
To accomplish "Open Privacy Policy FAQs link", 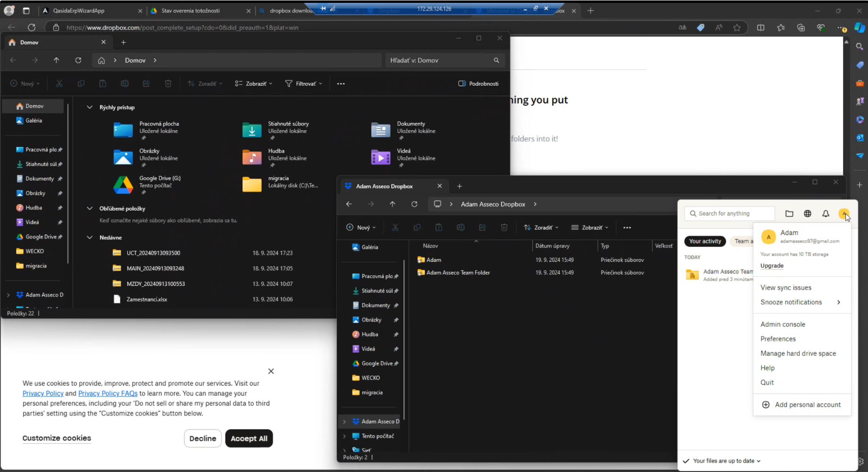I will pyautogui.click(x=108, y=393).
